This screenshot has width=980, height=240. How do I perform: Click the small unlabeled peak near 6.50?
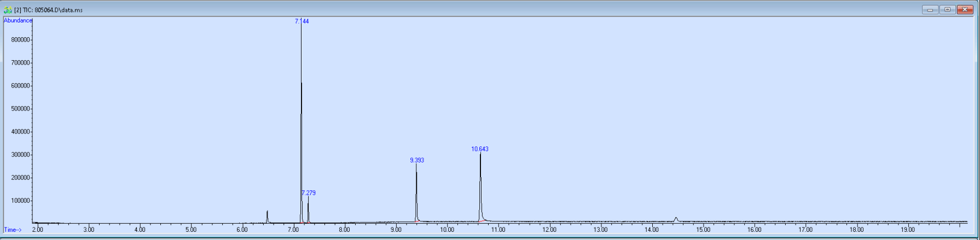(267, 216)
